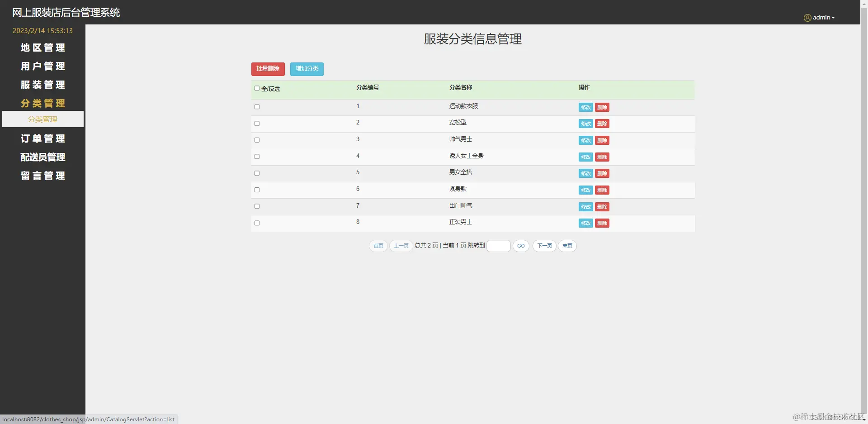Collapse the 分类管理 sidebar menu header
The image size is (868, 424).
[x=43, y=103]
